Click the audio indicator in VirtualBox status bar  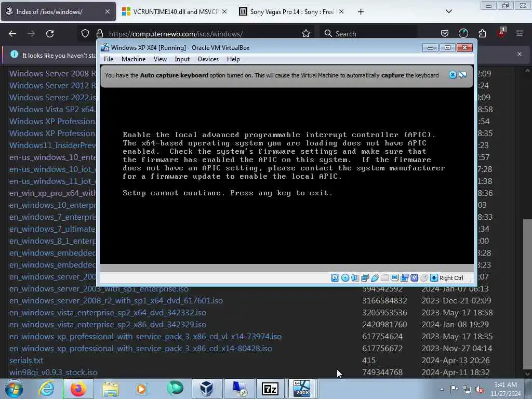click(x=355, y=278)
